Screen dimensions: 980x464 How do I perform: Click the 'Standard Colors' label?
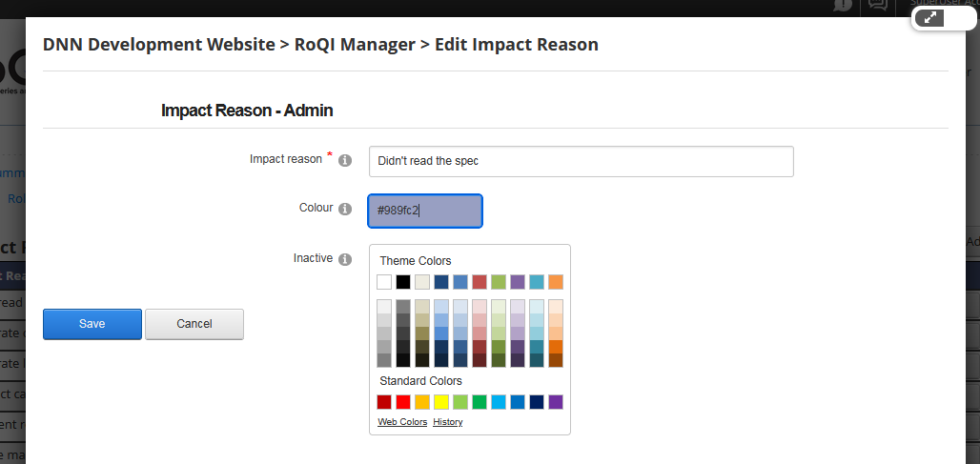pyautogui.click(x=420, y=381)
